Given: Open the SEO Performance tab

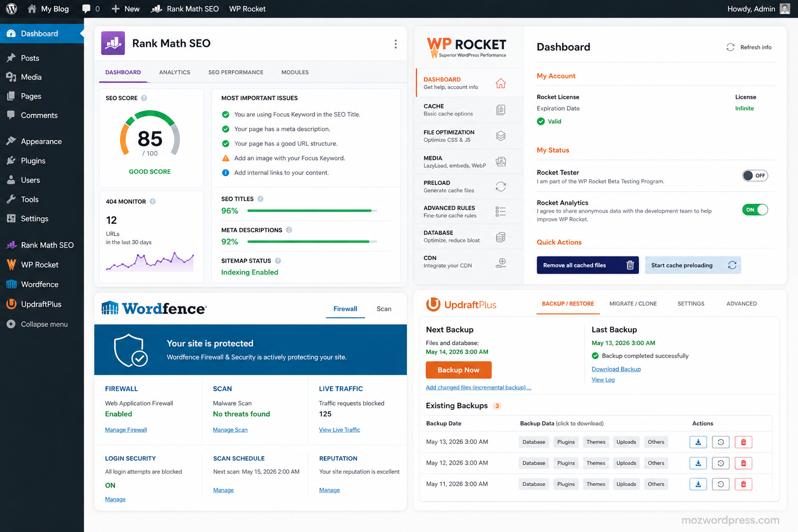Looking at the screenshot, I should point(236,72).
